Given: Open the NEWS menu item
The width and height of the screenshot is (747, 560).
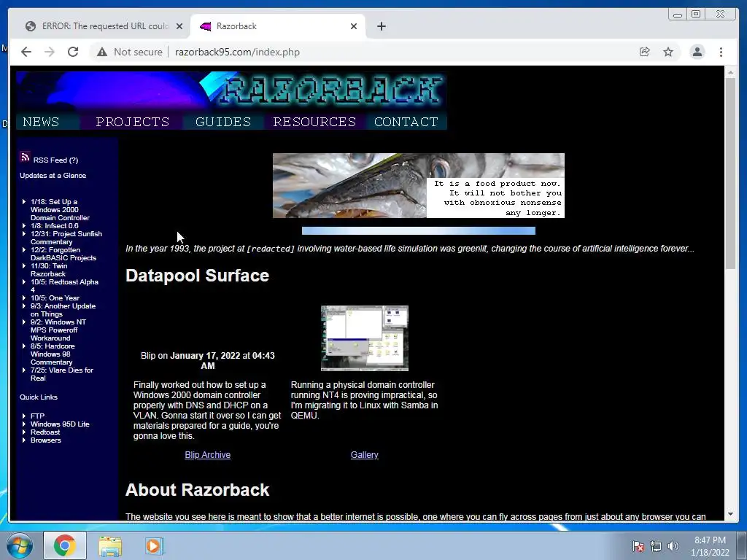Looking at the screenshot, I should 41,122.
